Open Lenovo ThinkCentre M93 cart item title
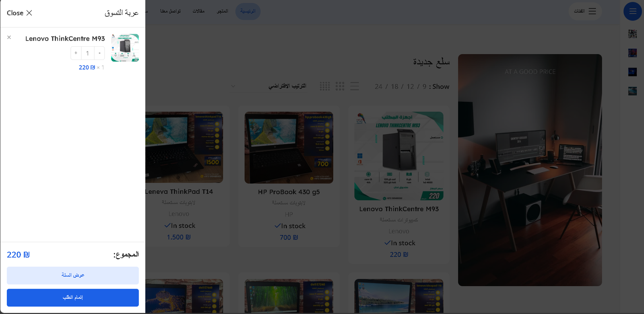The height and width of the screenshot is (314, 644). coord(65,39)
